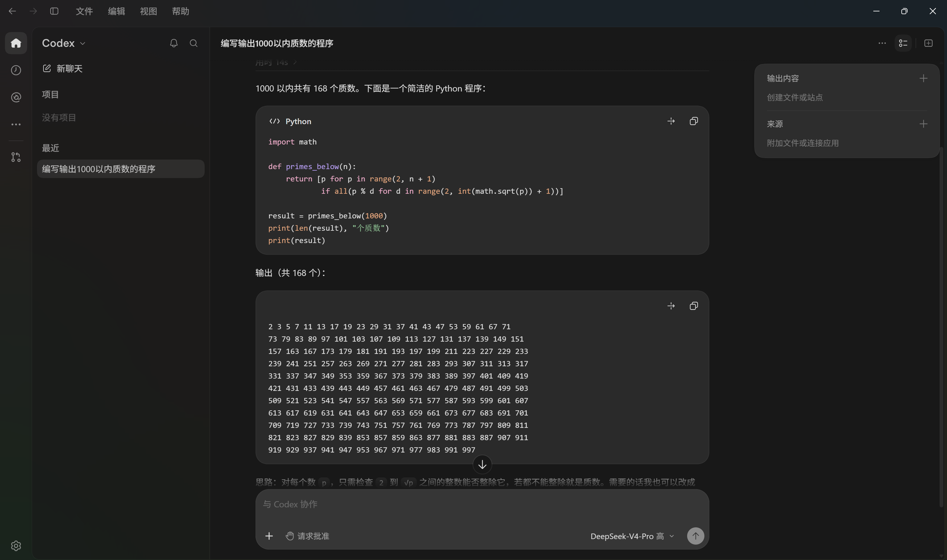This screenshot has height=560, width=947.
Task: Expand 用时 14s thinking details
Action: (x=276, y=62)
